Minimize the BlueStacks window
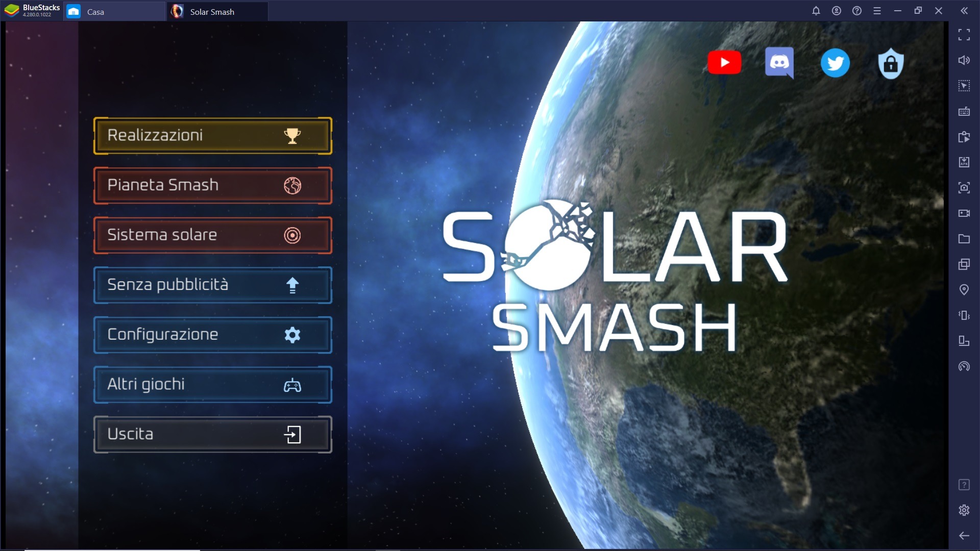This screenshot has width=980, height=551. (x=898, y=11)
